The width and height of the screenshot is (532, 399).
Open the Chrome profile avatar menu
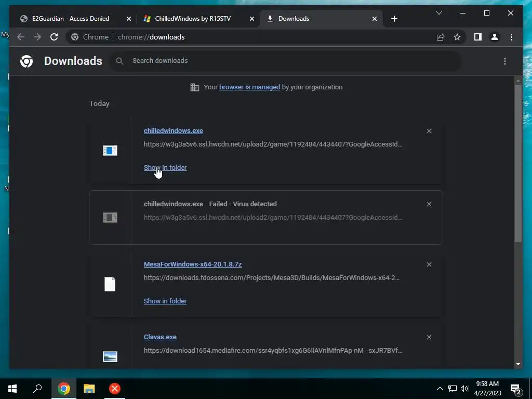click(495, 37)
